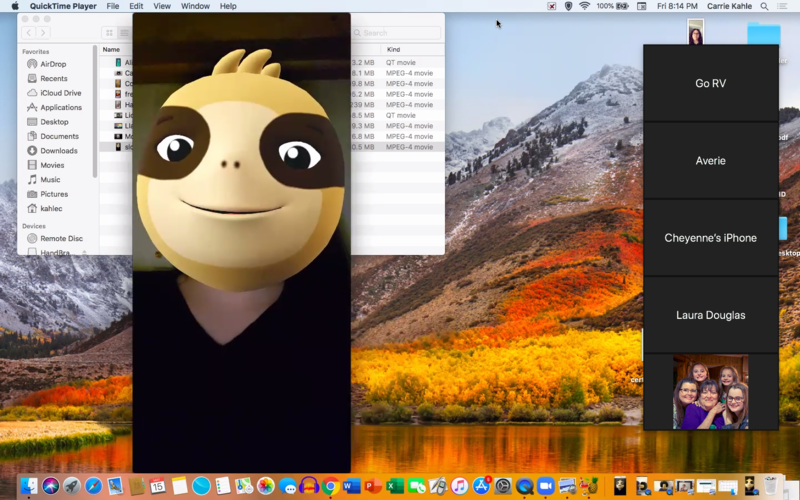Open iCloud Drive in Finder sidebar

coord(60,93)
